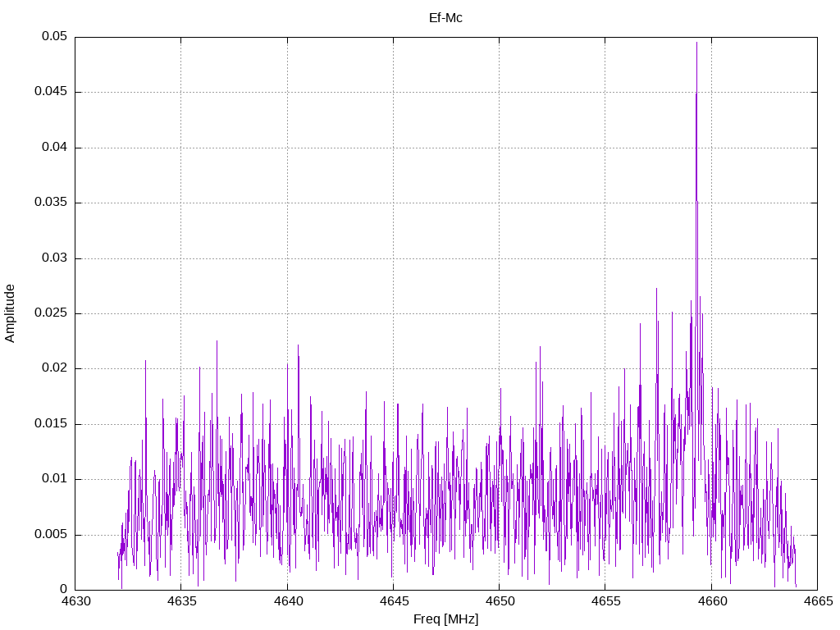840x630 pixels.
Task: Select the 0.03 y-axis tick label
Action: click(x=55, y=258)
